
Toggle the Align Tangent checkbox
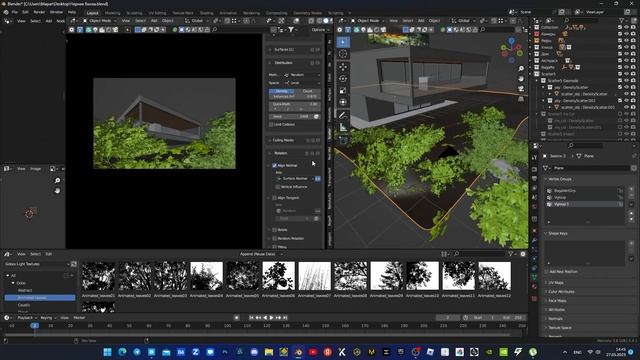pyautogui.click(x=274, y=198)
